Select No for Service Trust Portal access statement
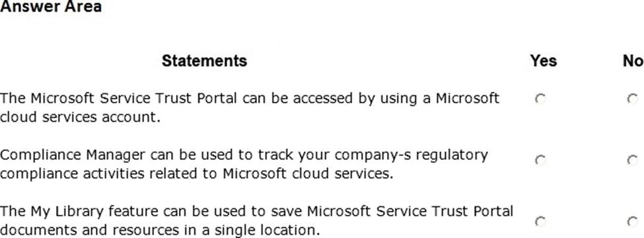644x238 pixels. coord(633,99)
